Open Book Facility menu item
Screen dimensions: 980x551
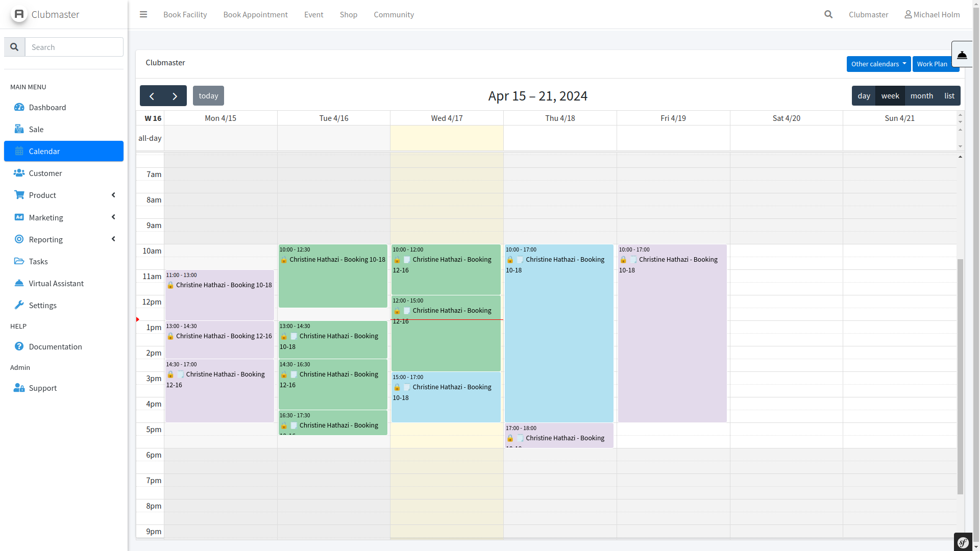tap(185, 14)
